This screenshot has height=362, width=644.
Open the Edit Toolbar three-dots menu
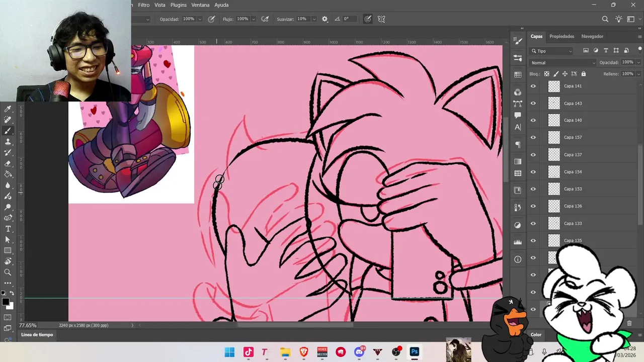[8, 283]
